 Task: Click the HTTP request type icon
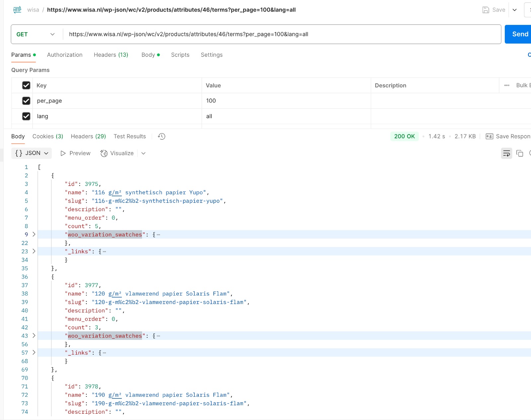point(17,10)
